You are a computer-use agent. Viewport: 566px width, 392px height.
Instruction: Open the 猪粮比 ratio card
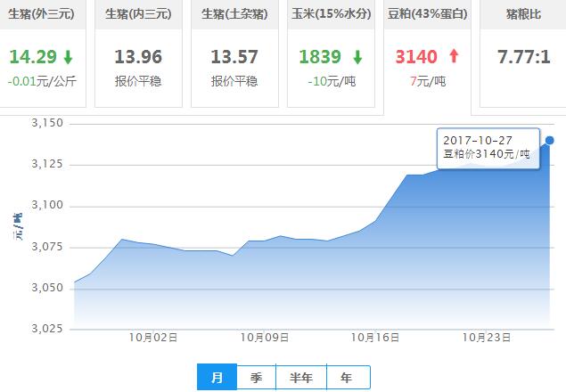(x=523, y=53)
